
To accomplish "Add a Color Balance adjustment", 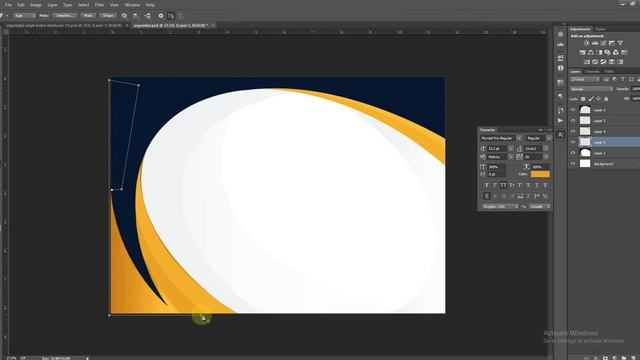I will (x=591, y=52).
